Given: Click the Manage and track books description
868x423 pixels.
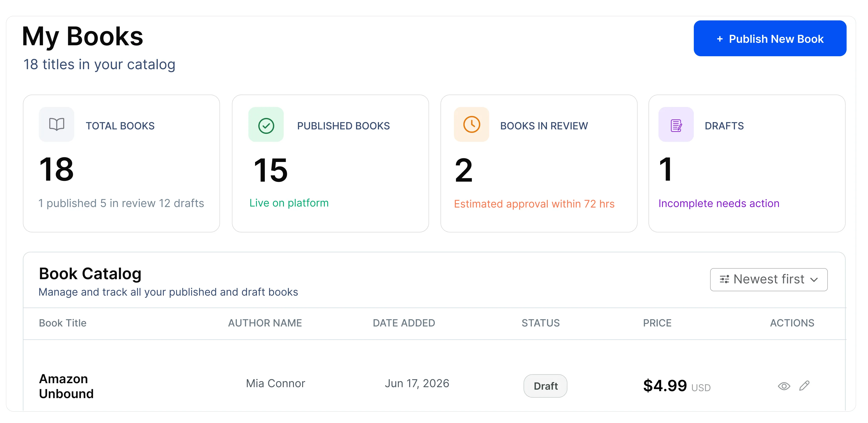Looking at the screenshot, I should point(168,292).
